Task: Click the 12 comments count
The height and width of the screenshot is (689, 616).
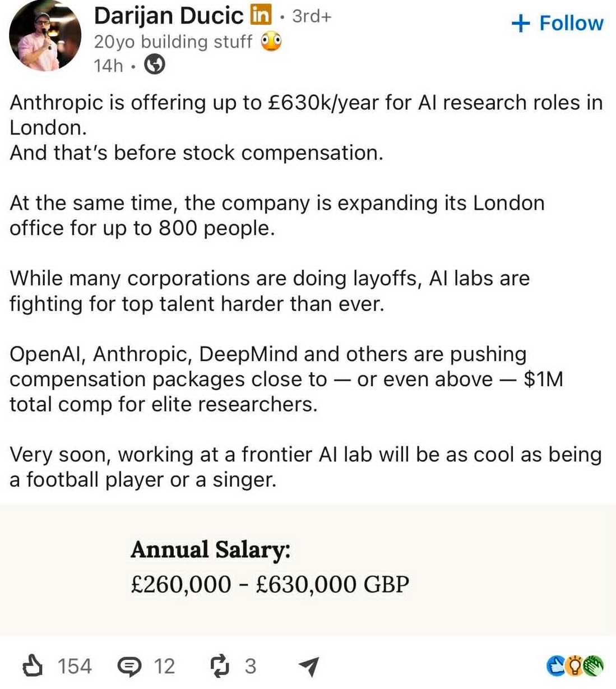Action: pyautogui.click(x=165, y=666)
